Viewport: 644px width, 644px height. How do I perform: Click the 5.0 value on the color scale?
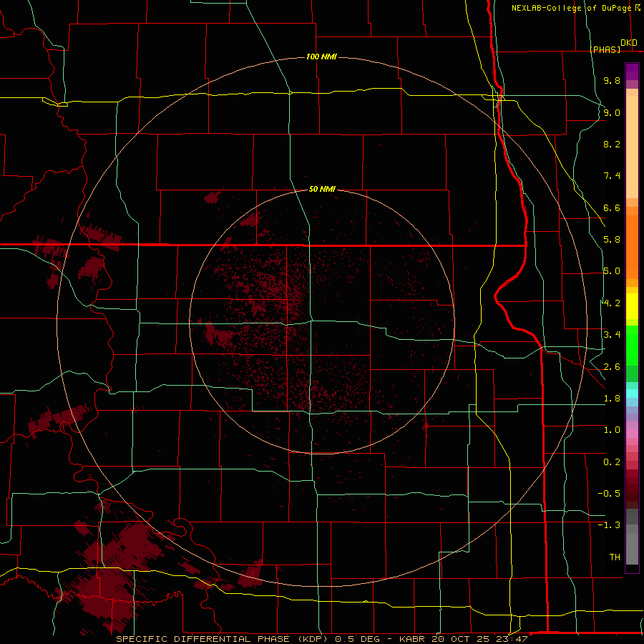(x=612, y=271)
